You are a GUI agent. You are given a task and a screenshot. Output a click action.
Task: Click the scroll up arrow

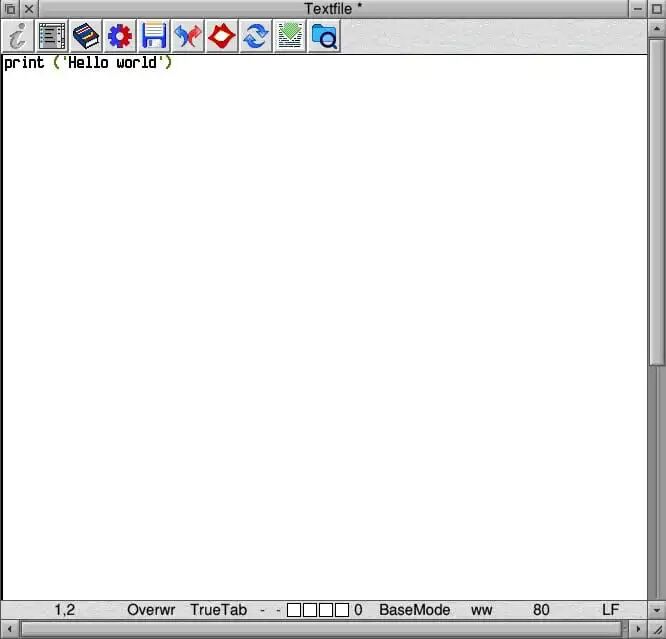[x=657, y=28]
